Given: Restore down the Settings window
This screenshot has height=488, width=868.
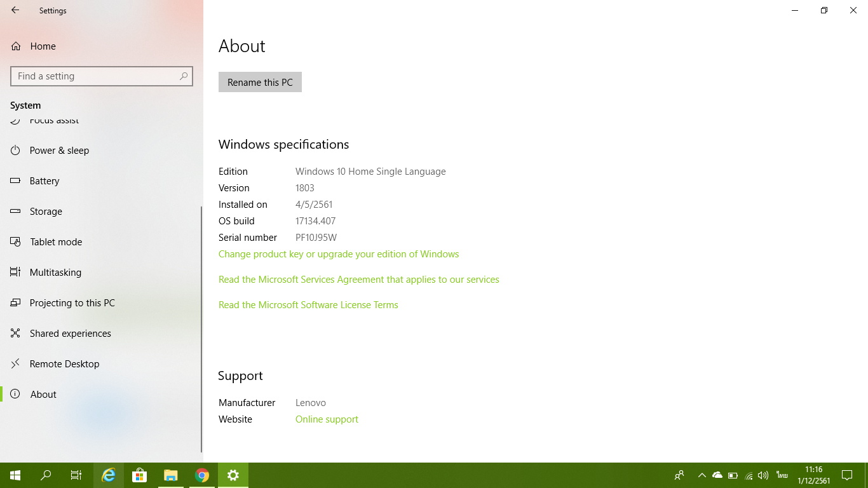Looking at the screenshot, I should [x=824, y=10].
